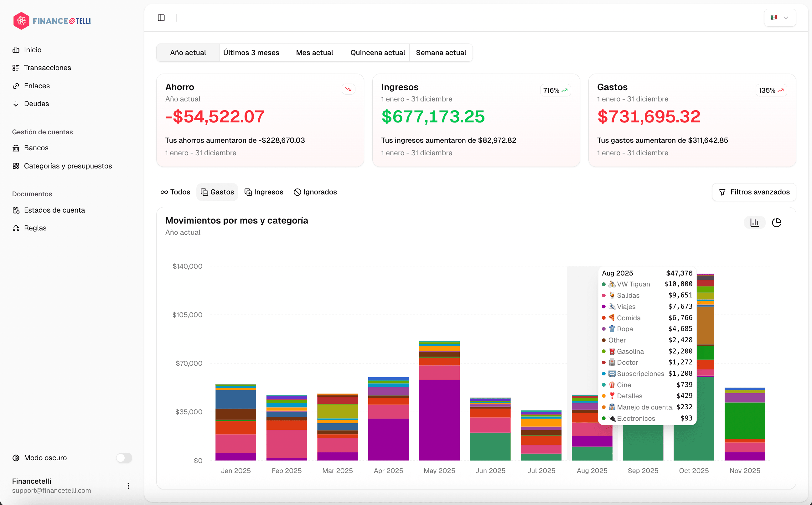Click the Gastos 135% change badge
This screenshot has height=505, width=812.
771,90
